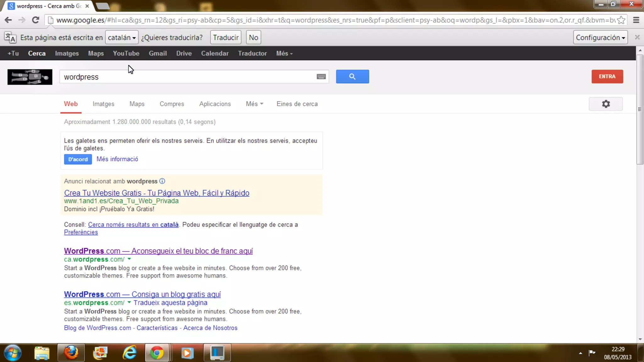The width and height of the screenshot is (644, 362).
Task: Click the blue search magnifier button
Action: (352, 76)
